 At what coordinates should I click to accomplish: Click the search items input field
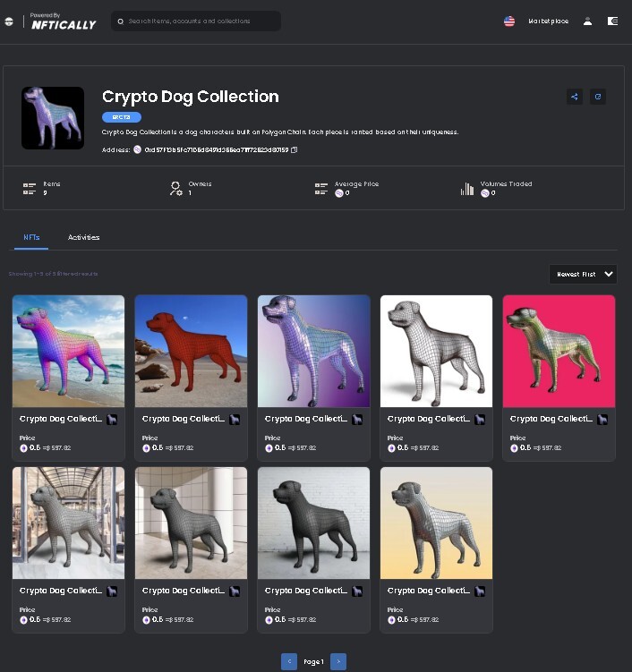click(196, 21)
